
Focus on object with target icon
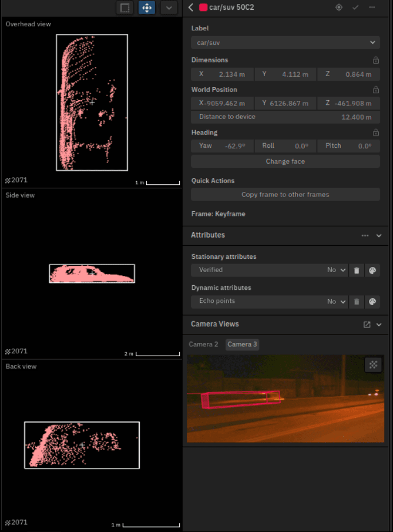click(339, 7)
